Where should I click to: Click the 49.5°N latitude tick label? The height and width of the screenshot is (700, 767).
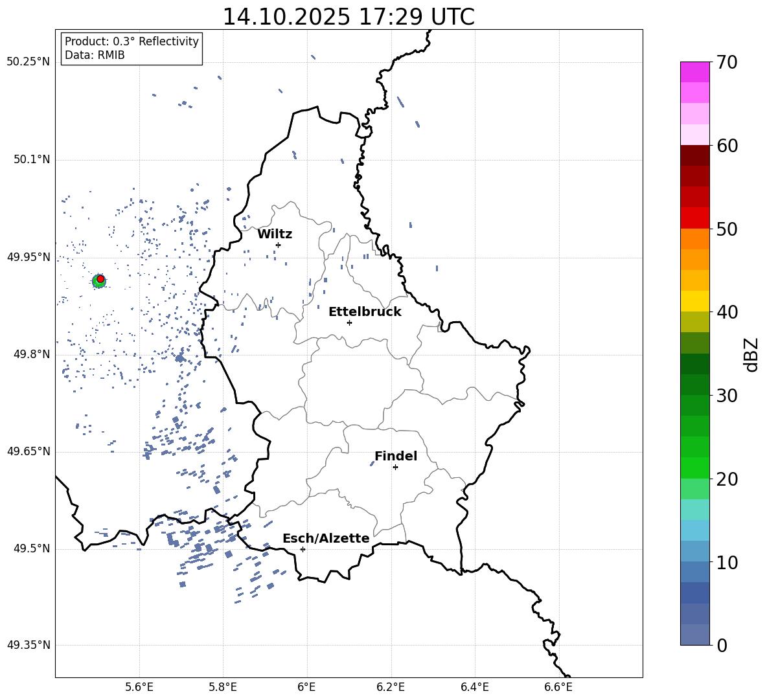[31, 548]
